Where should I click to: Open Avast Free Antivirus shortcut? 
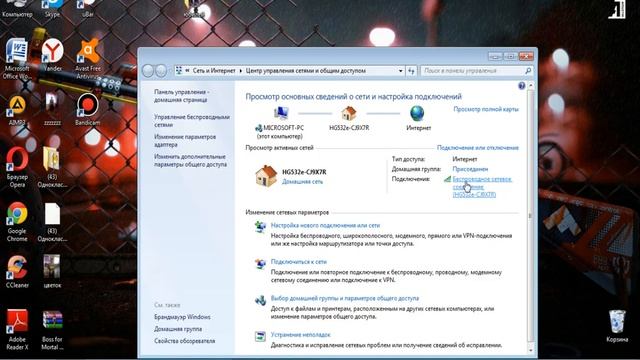point(87,57)
